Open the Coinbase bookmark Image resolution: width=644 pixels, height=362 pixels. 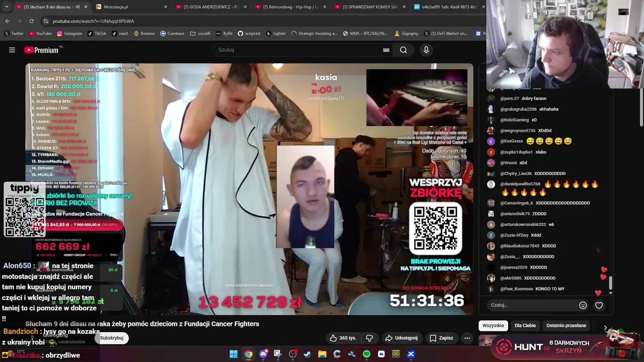tap(172, 34)
